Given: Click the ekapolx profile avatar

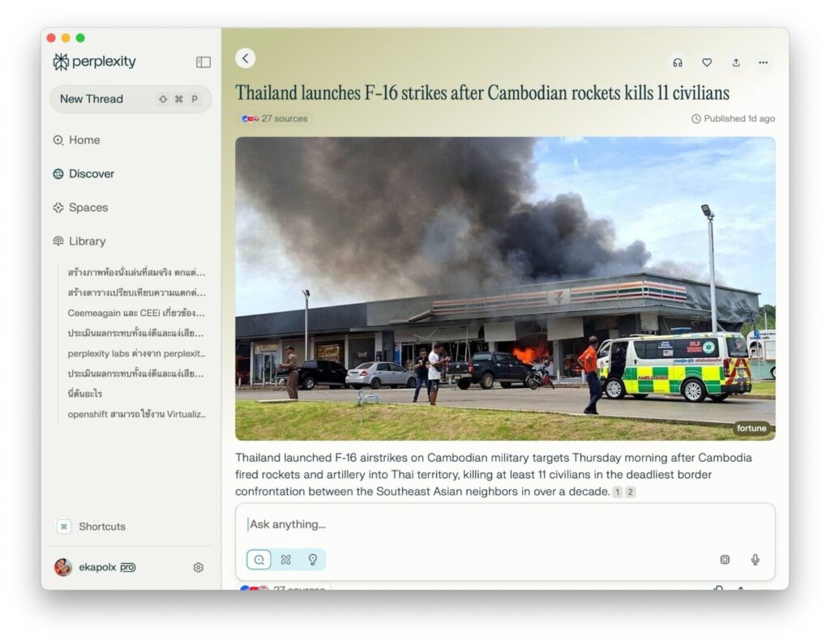Looking at the screenshot, I should 63,567.
